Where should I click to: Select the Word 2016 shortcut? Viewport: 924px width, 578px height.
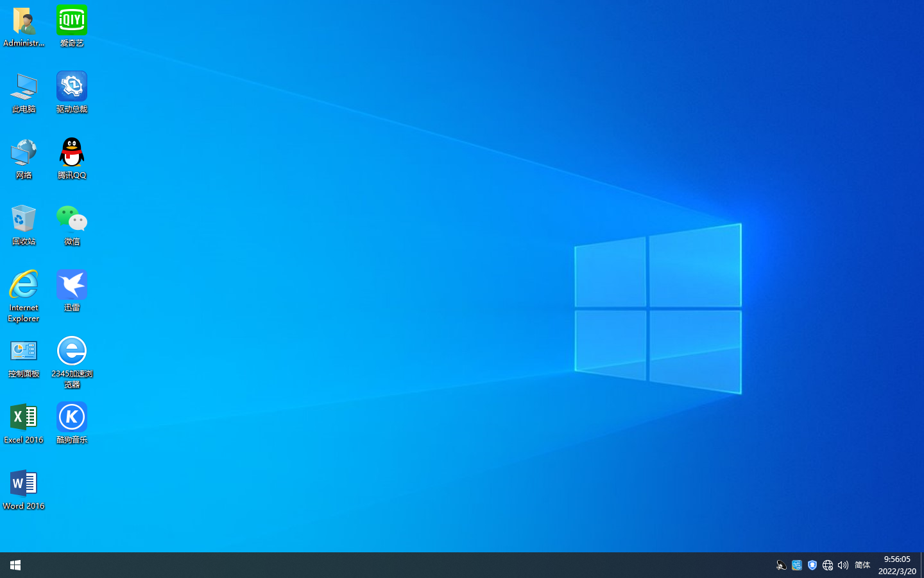(x=24, y=489)
